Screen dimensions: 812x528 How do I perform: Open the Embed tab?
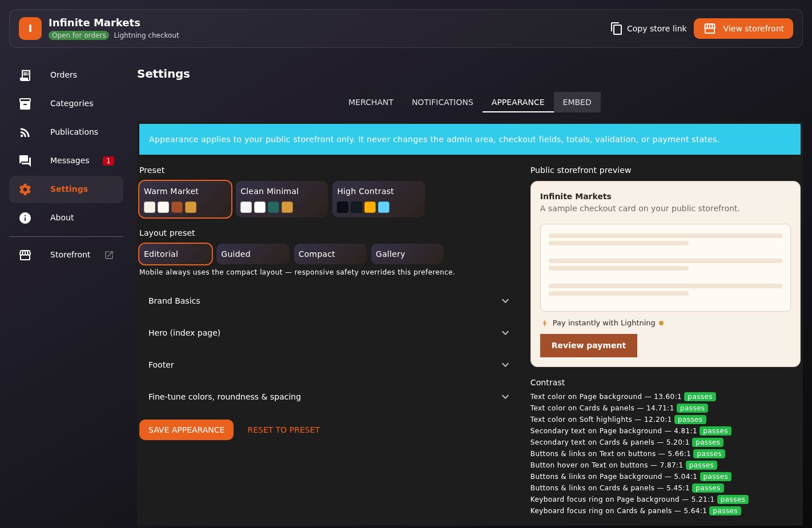[577, 102]
